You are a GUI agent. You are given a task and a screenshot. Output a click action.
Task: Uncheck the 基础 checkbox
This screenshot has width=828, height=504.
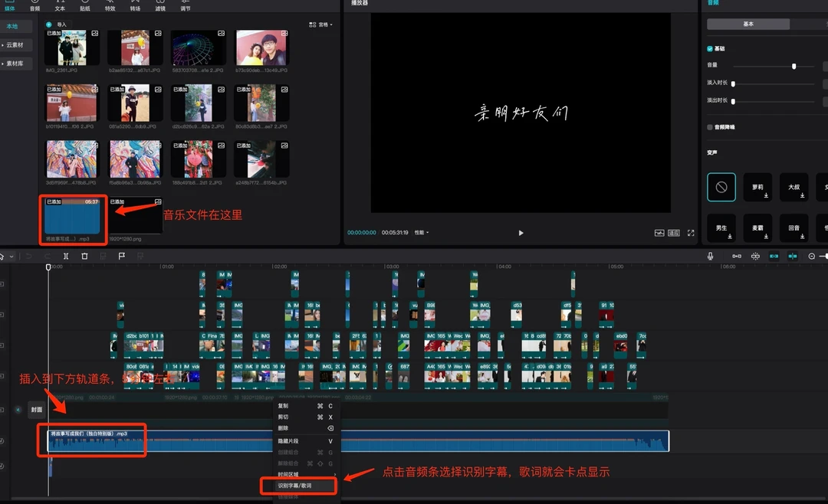click(710, 48)
